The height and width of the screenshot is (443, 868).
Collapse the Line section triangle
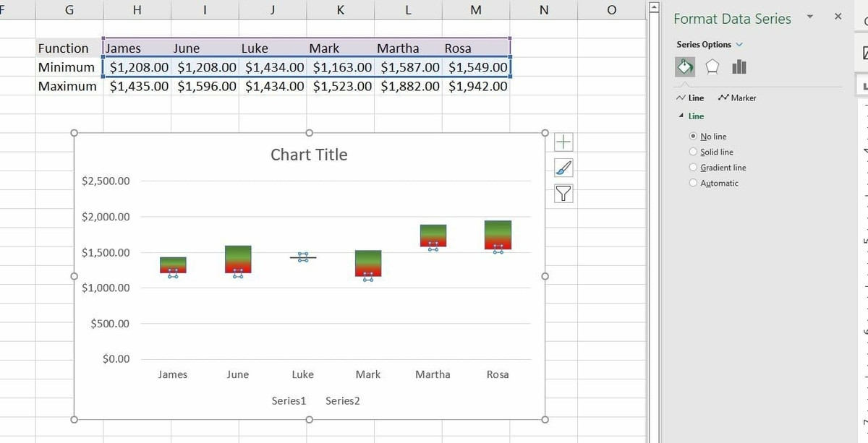[681, 116]
